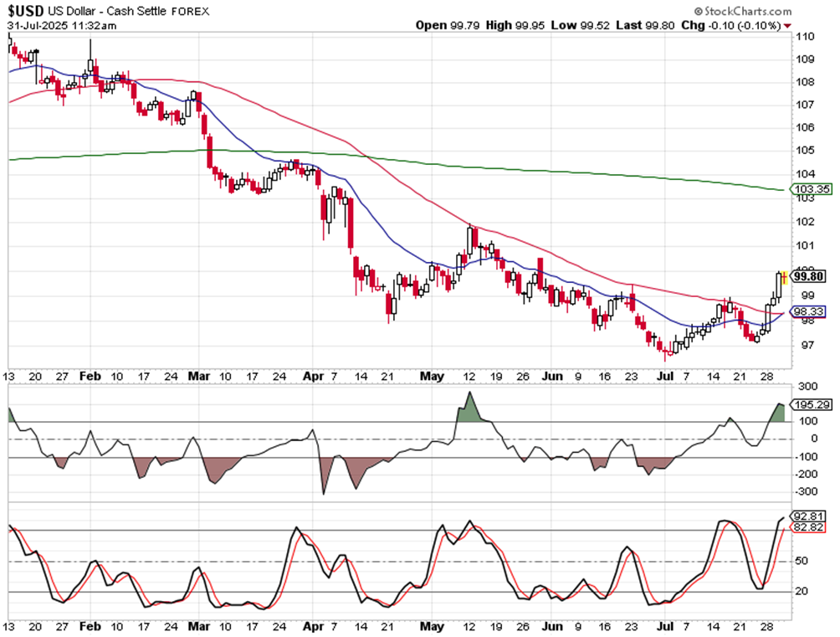Click the 195.29 indicator value tag
The height and width of the screenshot is (637, 840).
coord(812,404)
